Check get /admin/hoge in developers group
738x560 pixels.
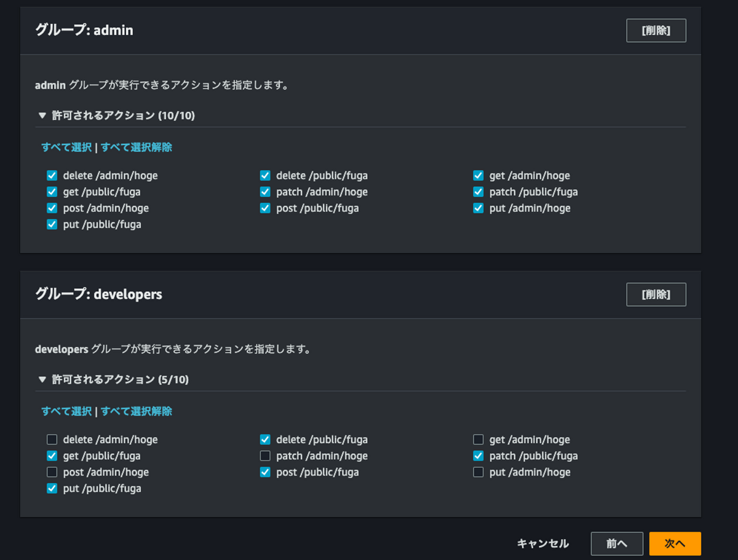click(478, 440)
